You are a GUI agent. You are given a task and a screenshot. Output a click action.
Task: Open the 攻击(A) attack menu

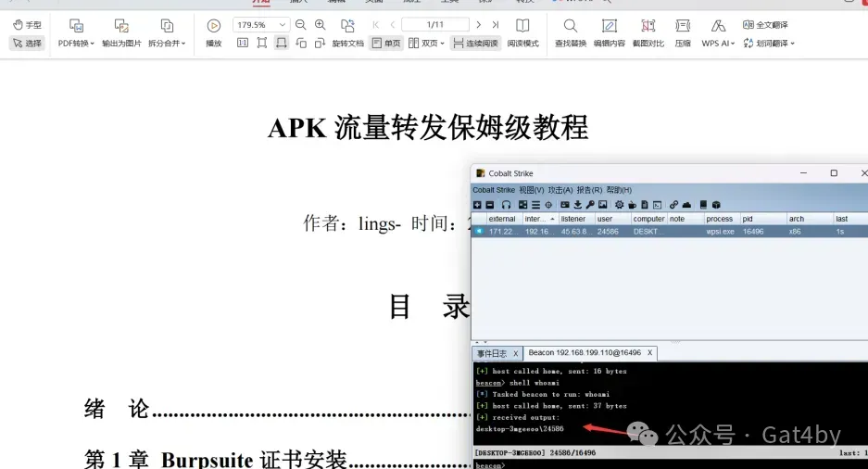(560, 190)
